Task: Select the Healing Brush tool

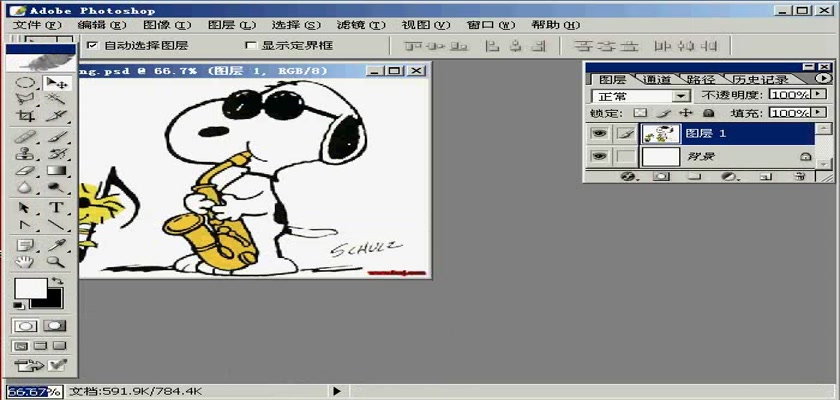Action: (25, 138)
